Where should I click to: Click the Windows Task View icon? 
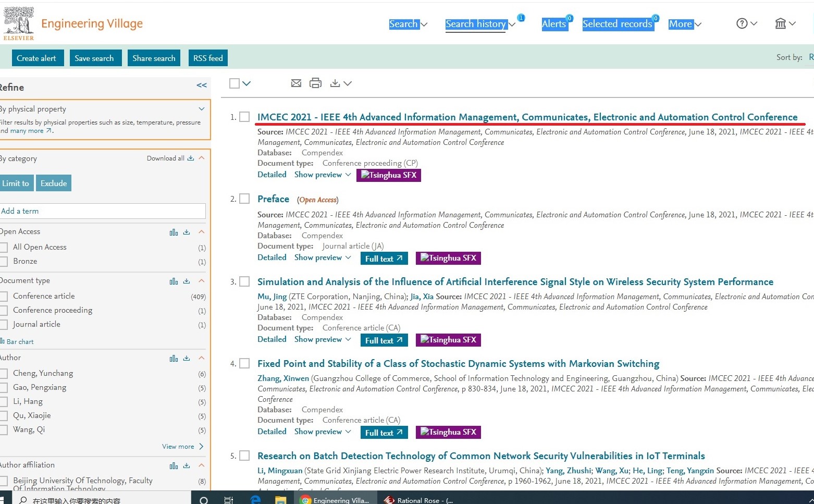click(228, 500)
